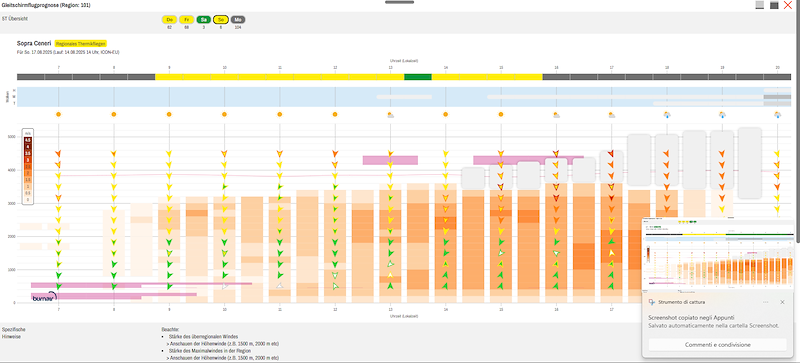Click the Regionales Thermikfliegen yellow tag
The image size is (800, 363).
81,44
